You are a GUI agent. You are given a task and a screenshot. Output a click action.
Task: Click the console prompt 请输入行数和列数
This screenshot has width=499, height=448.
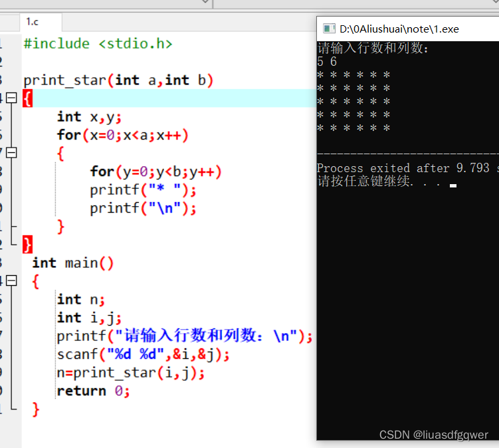[373, 48]
